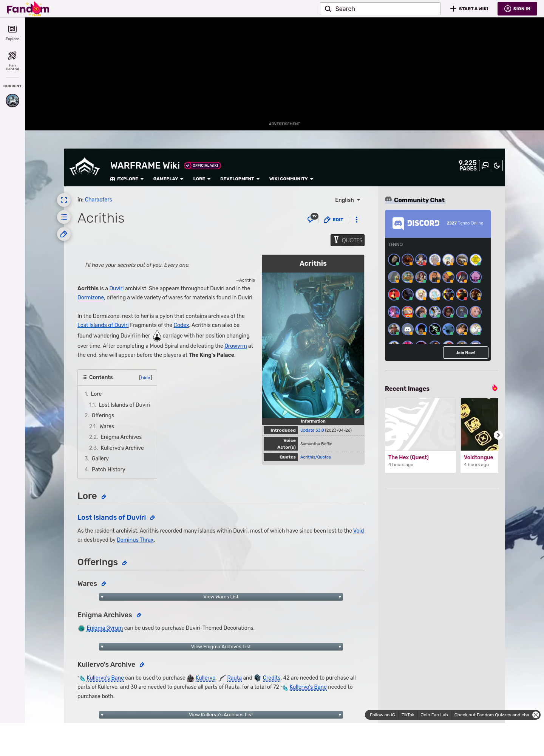Click the TikTok link
544x756 pixels.
tap(408, 715)
